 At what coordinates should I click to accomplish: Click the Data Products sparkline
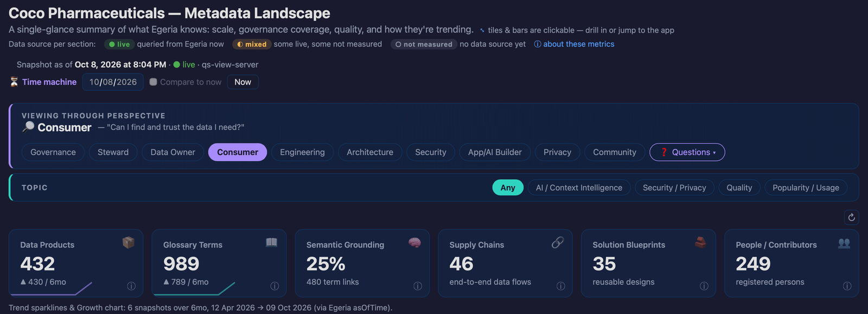tap(52, 289)
